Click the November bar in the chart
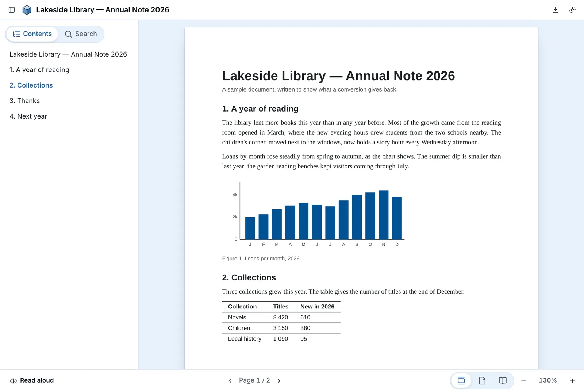 tap(384, 215)
